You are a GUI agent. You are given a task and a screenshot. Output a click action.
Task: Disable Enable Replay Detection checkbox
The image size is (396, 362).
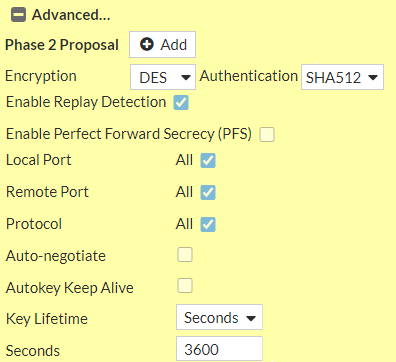tap(181, 103)
